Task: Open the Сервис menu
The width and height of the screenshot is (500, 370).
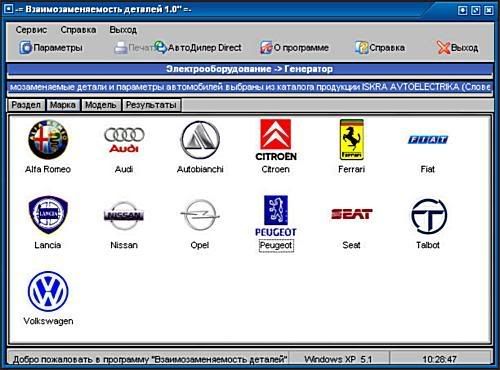Action: pyautogui.click(x=31, y=30)
